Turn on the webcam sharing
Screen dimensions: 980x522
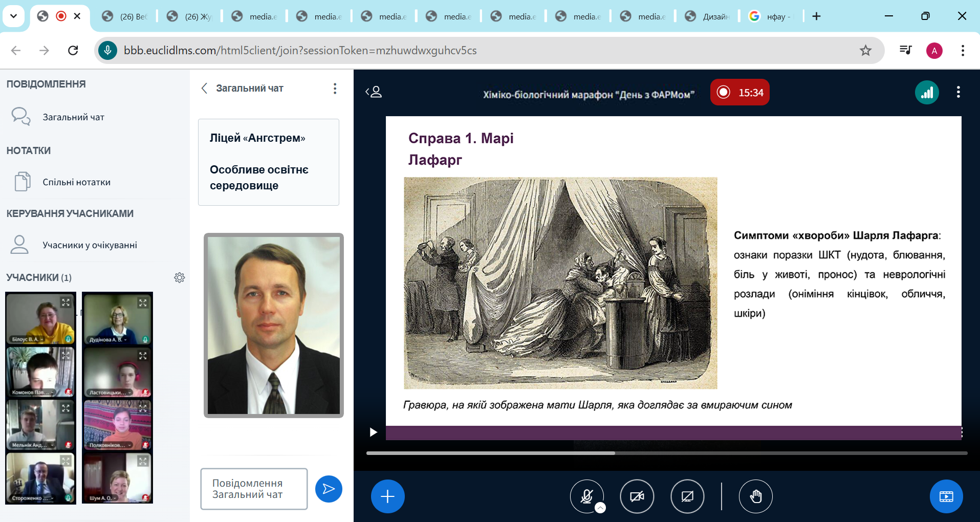tap(637, 496)
